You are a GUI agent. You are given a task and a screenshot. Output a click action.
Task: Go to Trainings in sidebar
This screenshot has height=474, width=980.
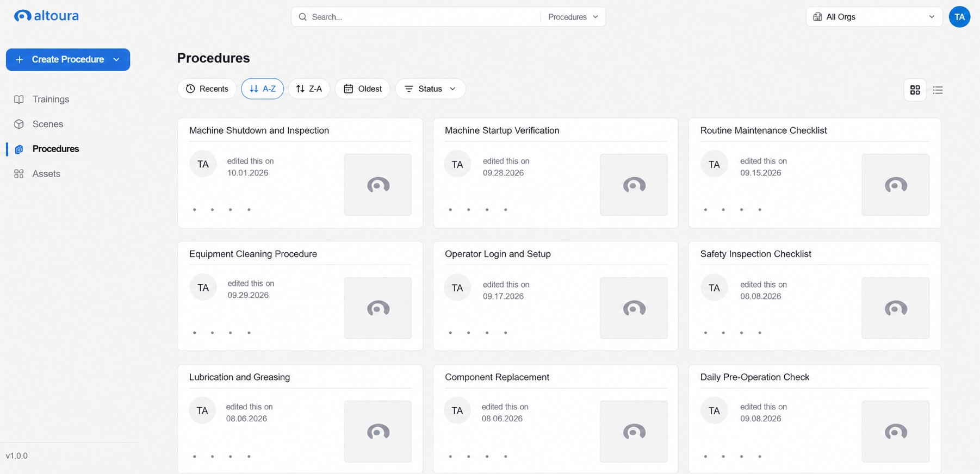click(51, 99)
